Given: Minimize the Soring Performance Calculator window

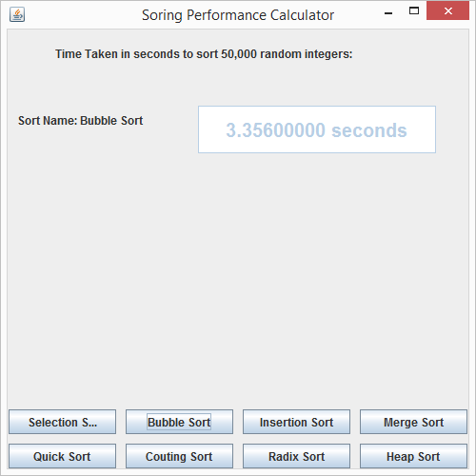Looking at the screenshot, I should point(388,13).
